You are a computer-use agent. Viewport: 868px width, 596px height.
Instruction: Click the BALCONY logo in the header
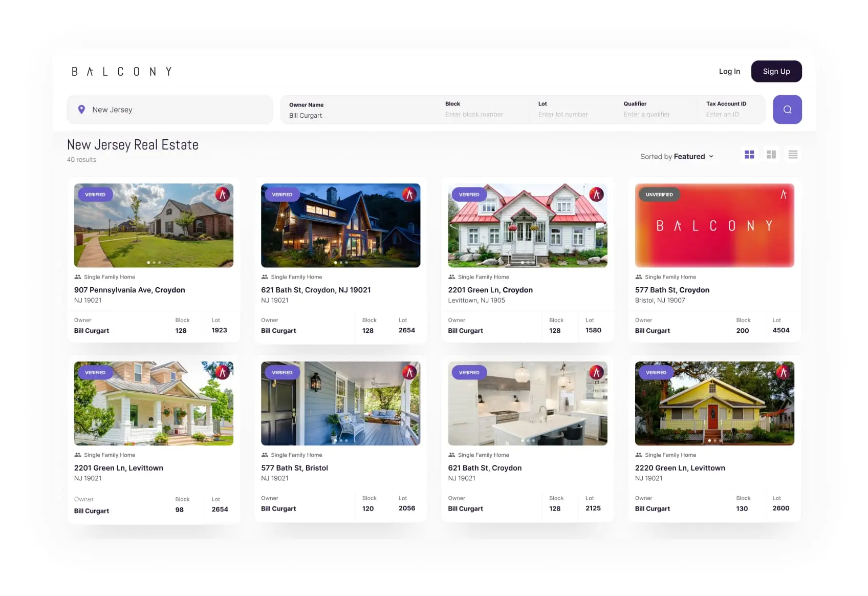point(121,71)
